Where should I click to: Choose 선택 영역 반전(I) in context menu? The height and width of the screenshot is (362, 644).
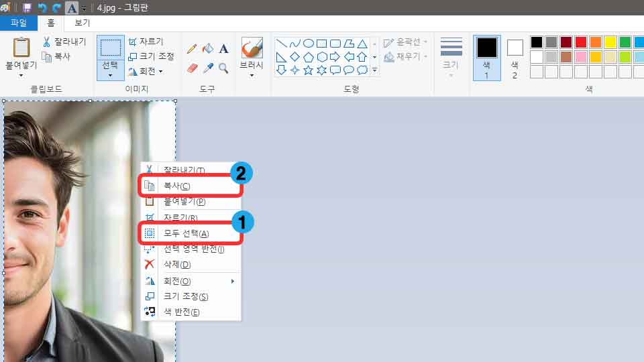pyautogui.click(x=191, y=249)
